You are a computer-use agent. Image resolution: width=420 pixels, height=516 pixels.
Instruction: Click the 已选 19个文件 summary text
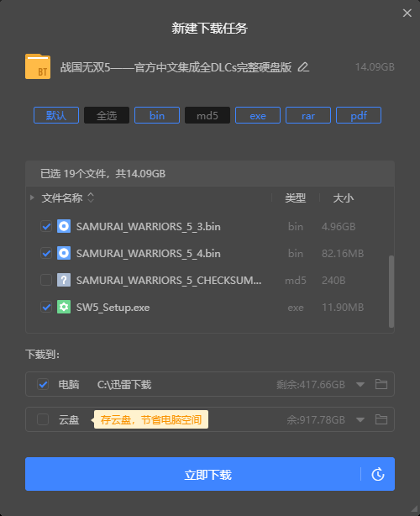[x=102, y=173]
